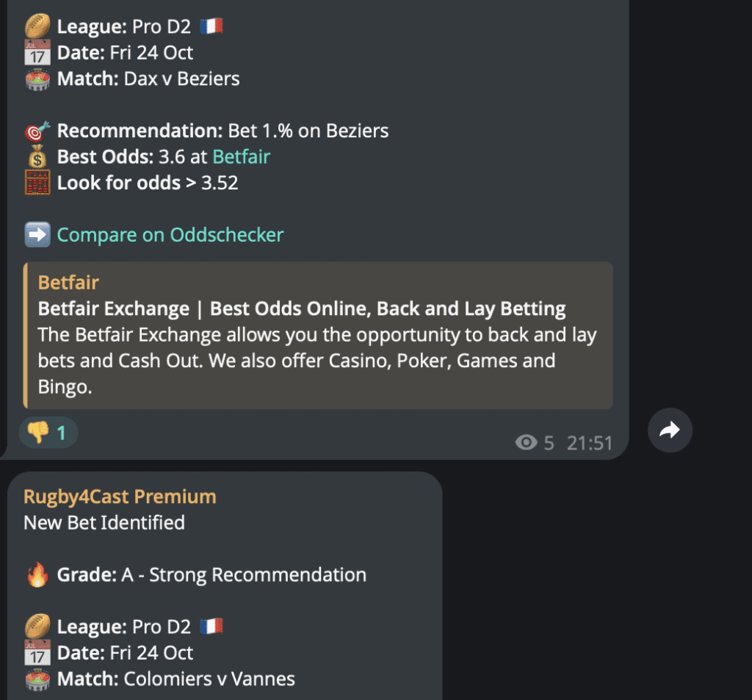Image resolution: width=752 pixels, height=700 pixels.
Task: Click the calendar emoji in the Colomiers message
Action: point(37,653)
